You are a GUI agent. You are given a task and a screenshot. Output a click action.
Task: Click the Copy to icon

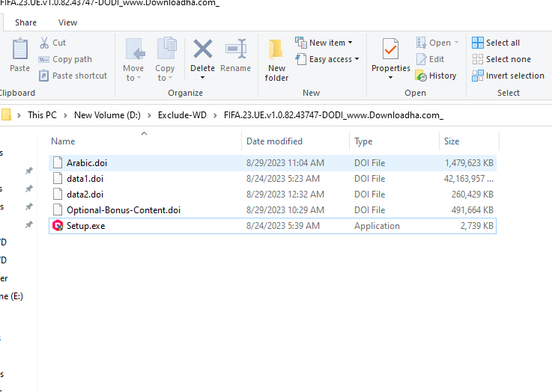point(166,48)
